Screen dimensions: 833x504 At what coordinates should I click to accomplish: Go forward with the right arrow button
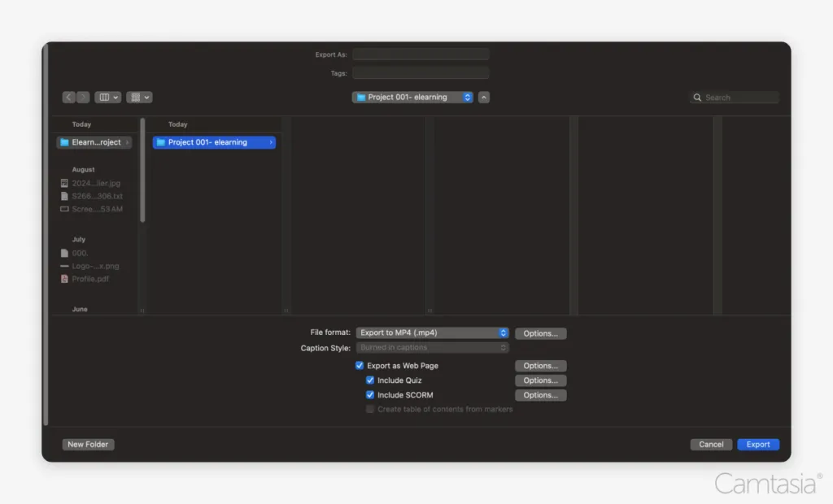83,98
